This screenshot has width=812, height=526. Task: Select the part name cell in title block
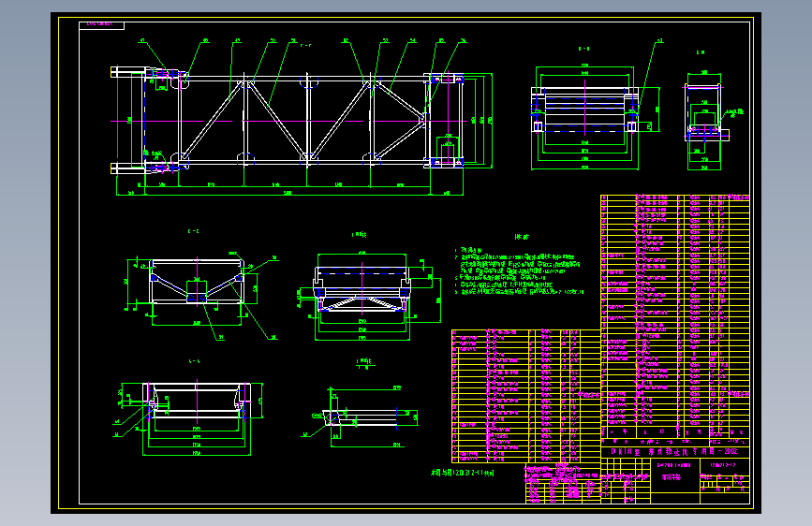coord(675,477)
